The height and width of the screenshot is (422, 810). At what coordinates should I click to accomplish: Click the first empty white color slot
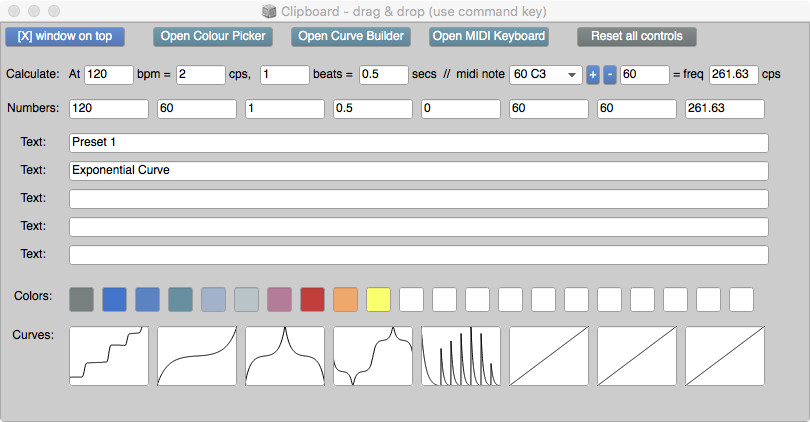(x=411, y=299)
